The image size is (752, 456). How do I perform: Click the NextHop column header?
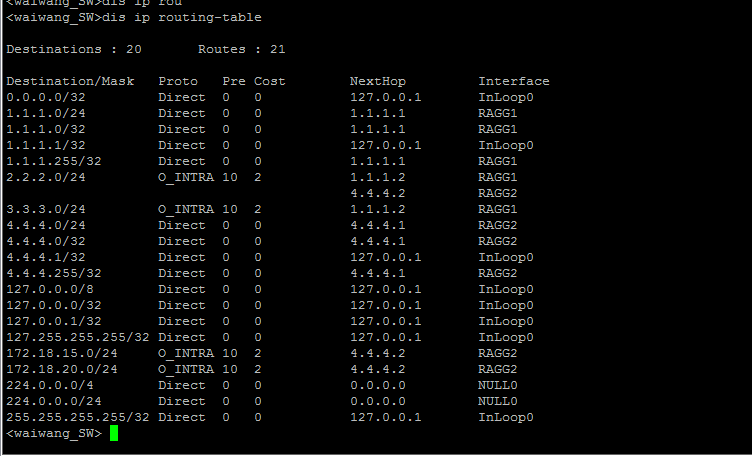377,81
